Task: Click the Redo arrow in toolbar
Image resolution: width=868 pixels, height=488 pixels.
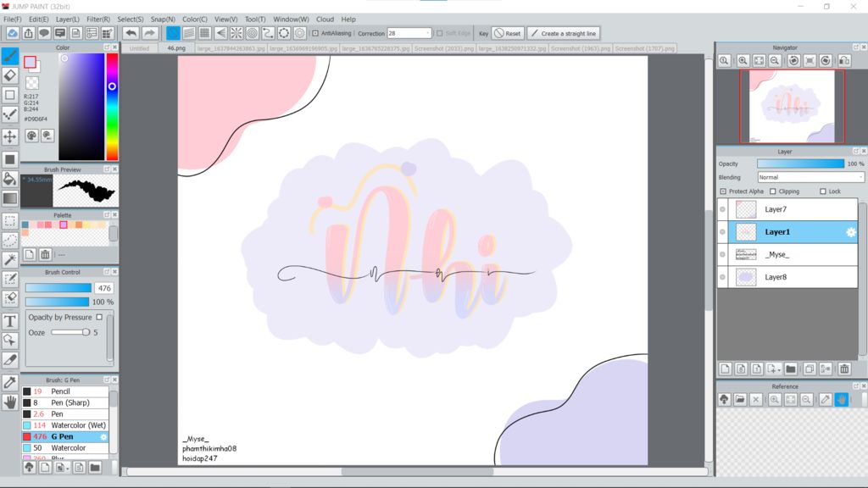Action: (149, 33)
